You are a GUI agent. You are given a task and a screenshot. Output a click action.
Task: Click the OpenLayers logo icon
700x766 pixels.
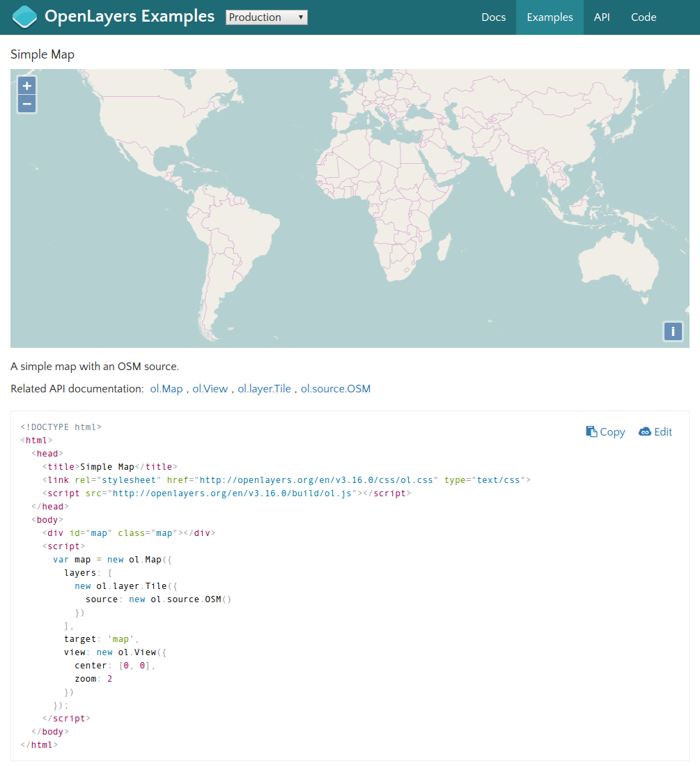pos(25,17)
